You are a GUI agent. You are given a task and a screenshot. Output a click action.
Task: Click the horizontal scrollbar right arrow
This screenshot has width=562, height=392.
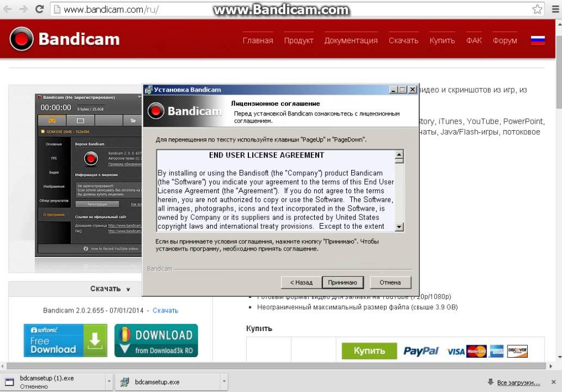551,366
